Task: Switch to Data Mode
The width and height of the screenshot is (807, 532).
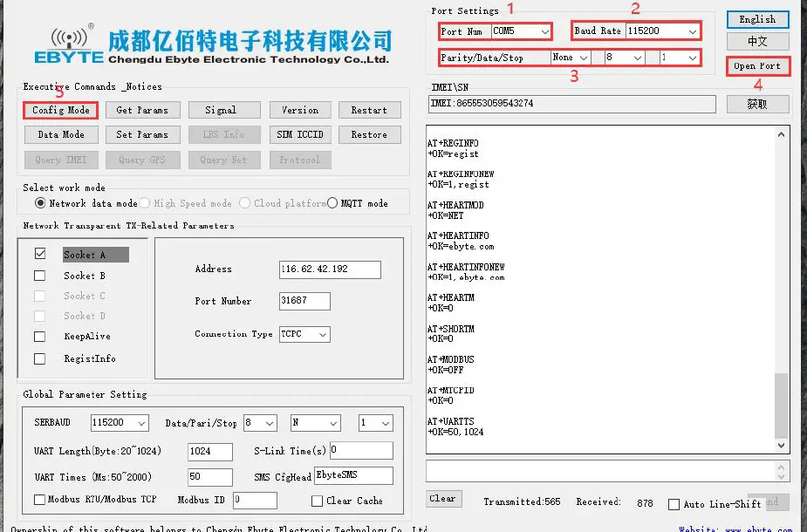Action: [61, 135]
